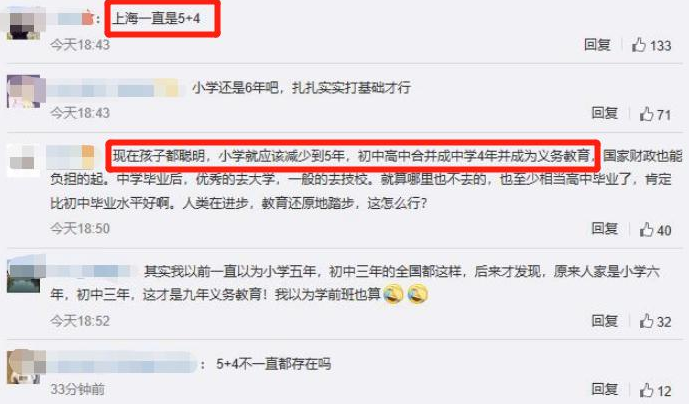Reply to the 上海一直是5+4 comment

tap(597, 45)
